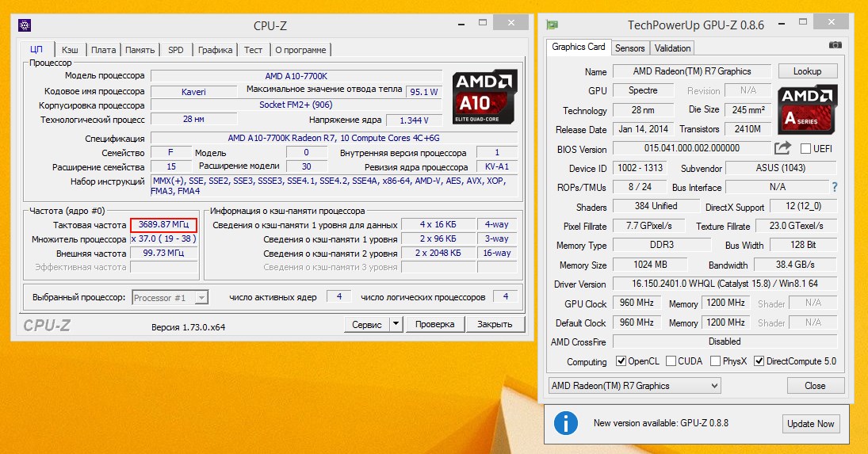Click the Jan 14, 2014 release date field
The width and height of the screenshot is (868, 454).
coord(643,129)
